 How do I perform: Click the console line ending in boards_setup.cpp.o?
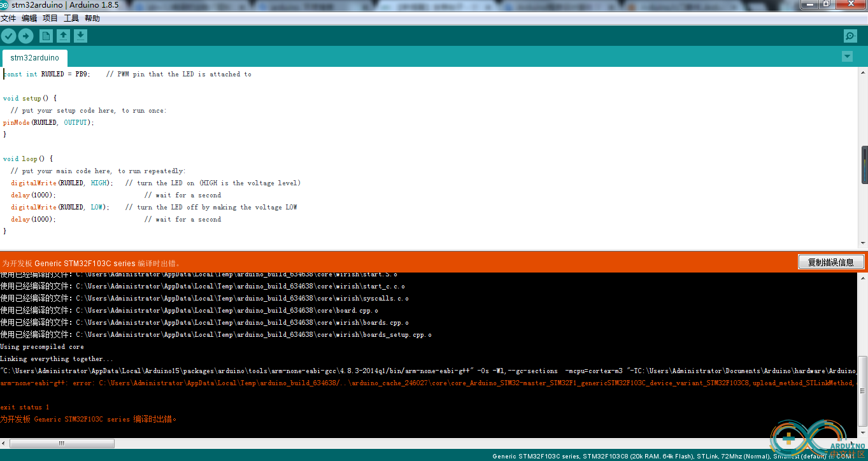point(216,335)
